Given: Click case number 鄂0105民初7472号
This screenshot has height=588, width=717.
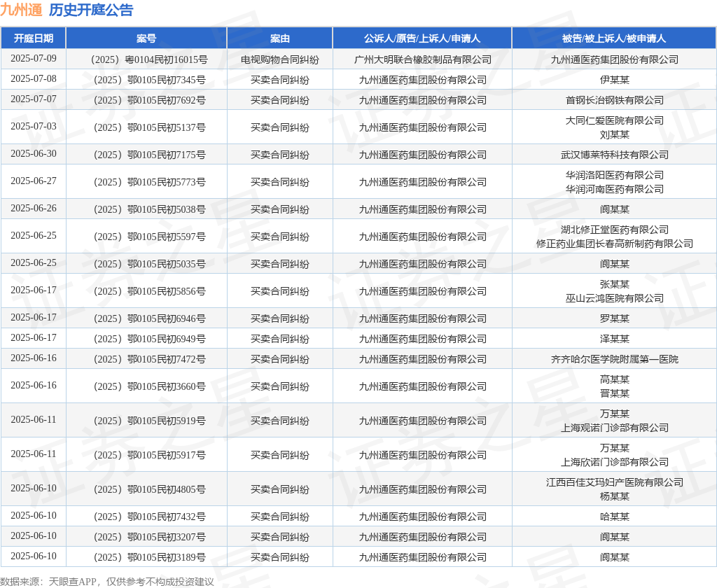Looking at the screenshot, I should pos(167,359).
